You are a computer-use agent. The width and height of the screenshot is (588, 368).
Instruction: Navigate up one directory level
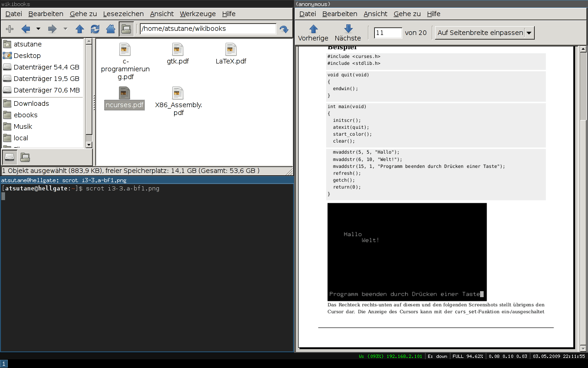(79, 29)
